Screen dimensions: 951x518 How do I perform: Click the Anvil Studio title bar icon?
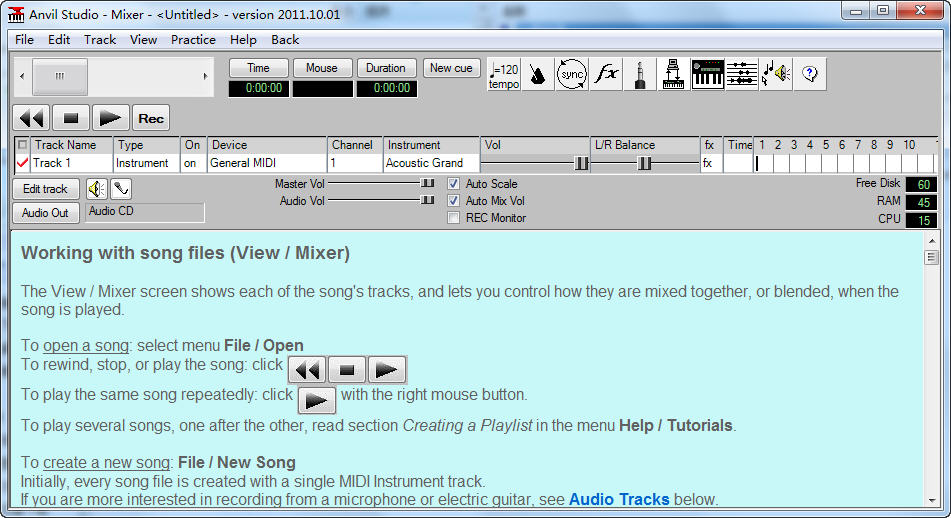[x=16, y=14]
